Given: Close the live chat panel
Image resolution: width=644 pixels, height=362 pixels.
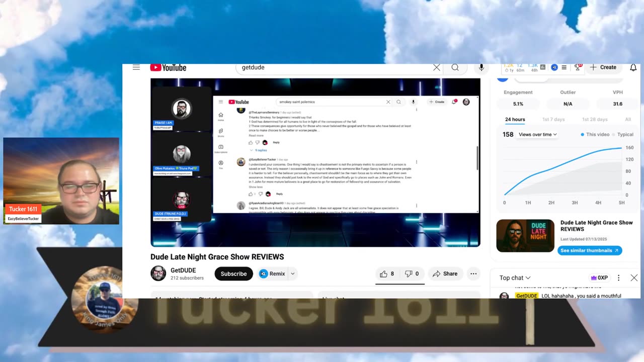Looking at the screenshot, I should 634,278.
